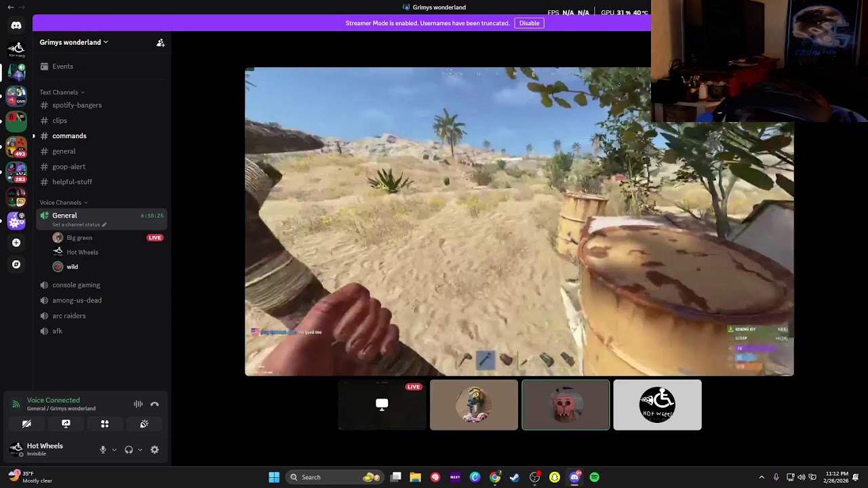Open Discord direct messages home icon

(x=16, y=25)
